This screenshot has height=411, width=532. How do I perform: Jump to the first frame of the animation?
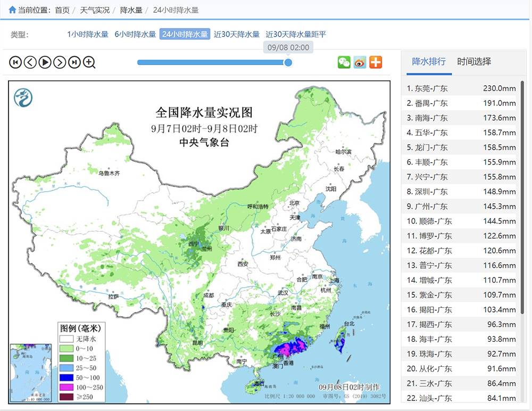15,62
